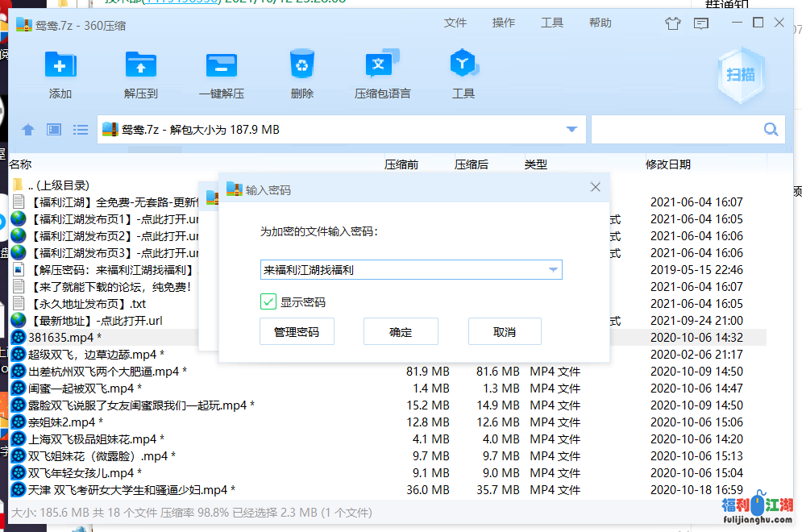Expand the password field dropdown arrow
The height and width of the screenshot is (532, 802).
553,270
